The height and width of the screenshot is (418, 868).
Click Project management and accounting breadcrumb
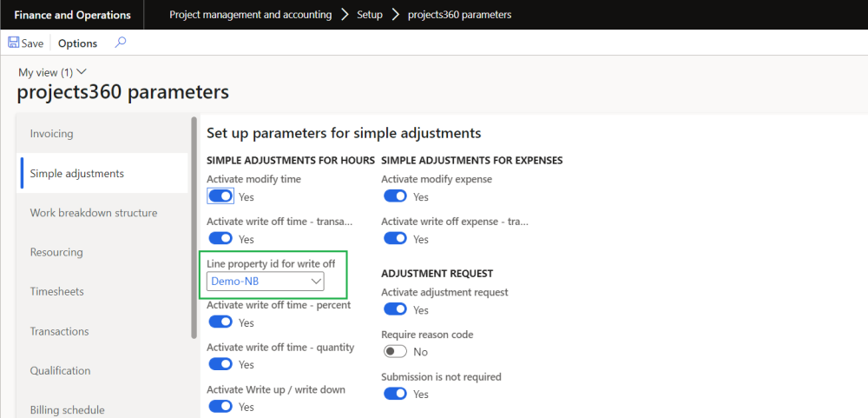coord(250,15)
